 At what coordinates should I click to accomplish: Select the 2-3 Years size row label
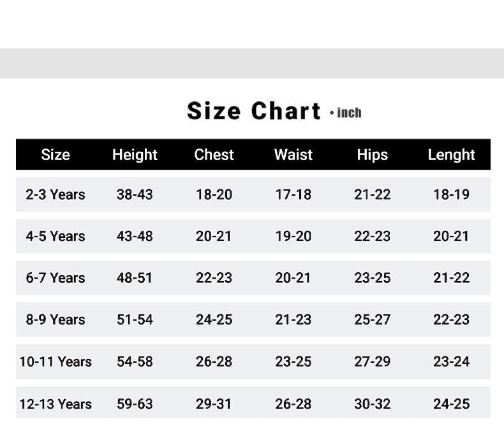(x=56, y=194)
